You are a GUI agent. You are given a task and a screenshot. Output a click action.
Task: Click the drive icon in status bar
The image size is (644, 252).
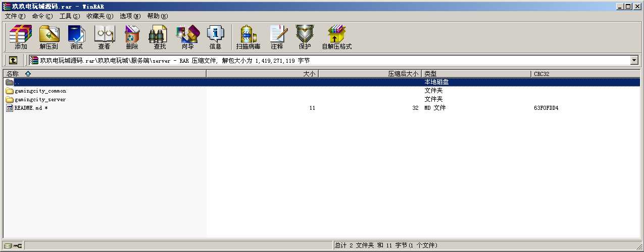point(9,245)
